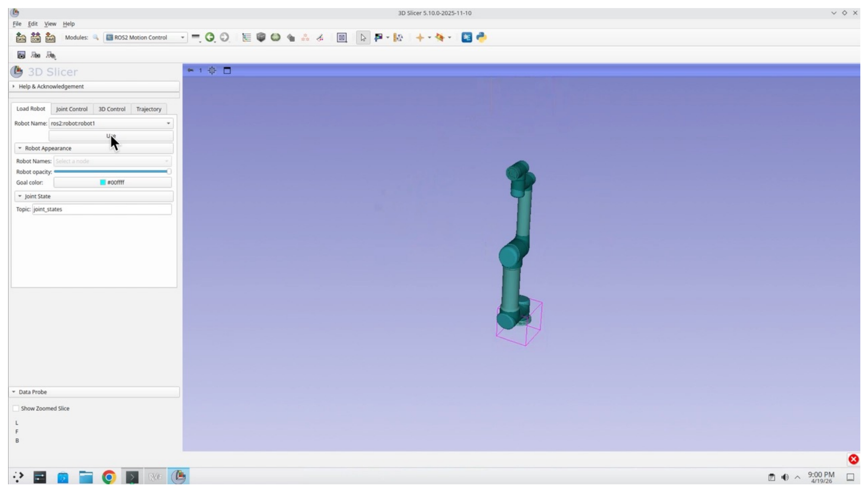Open the Extensions Manager
The height and width of the screenshot is (492, 868).
pos(466,38)
